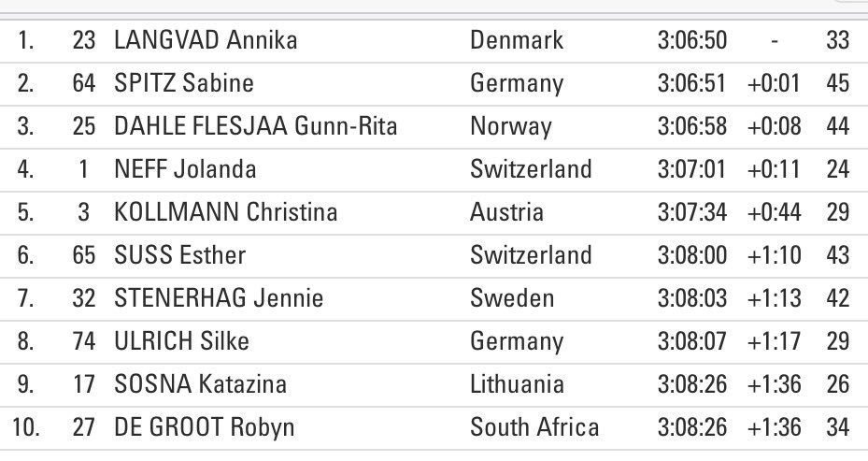Click Lithuania in the nation column
Viewport: 868px width, 461px height.
pyautogui.click(x=517, y=384)
